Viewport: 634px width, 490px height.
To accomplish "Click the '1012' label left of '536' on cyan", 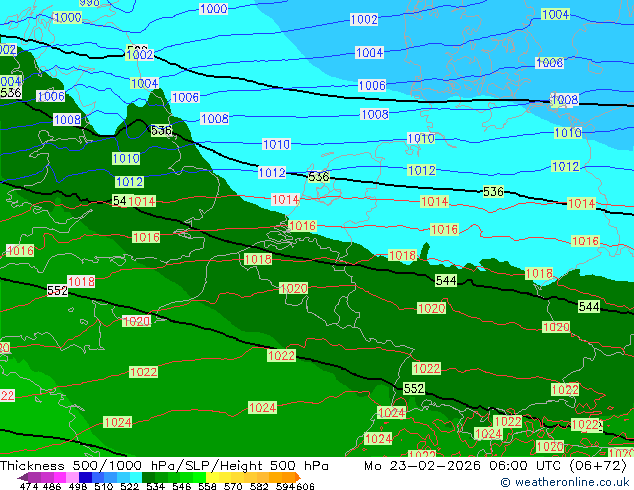I will tap(272, 173).
